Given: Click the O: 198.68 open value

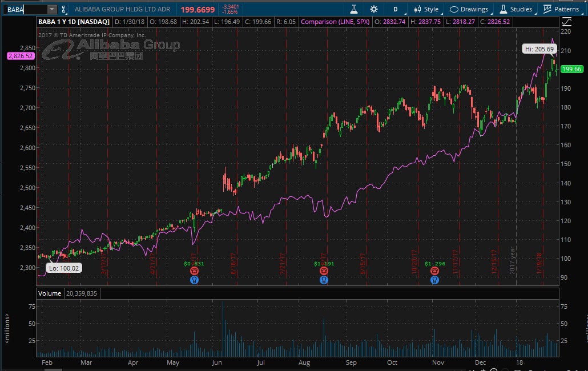Looking at the screenshot, I should click(163, 22).
